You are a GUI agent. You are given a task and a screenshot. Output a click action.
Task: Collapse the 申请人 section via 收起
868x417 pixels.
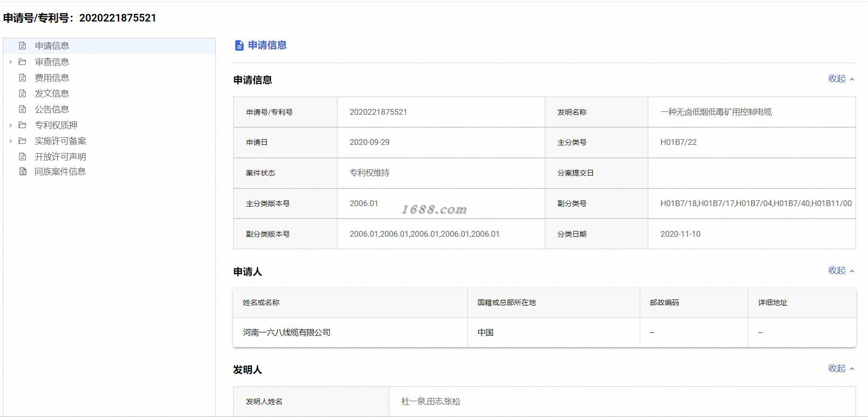click(x=841, y=270)
